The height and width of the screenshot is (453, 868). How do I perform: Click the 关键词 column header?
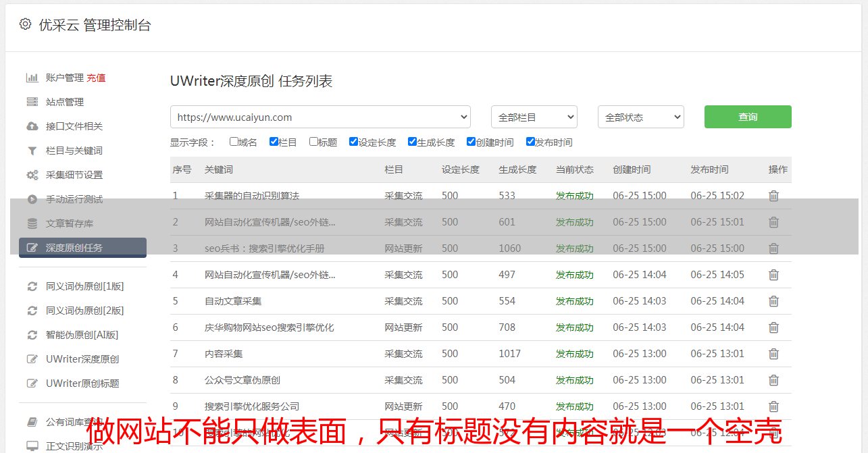click(x=219, y=169)
